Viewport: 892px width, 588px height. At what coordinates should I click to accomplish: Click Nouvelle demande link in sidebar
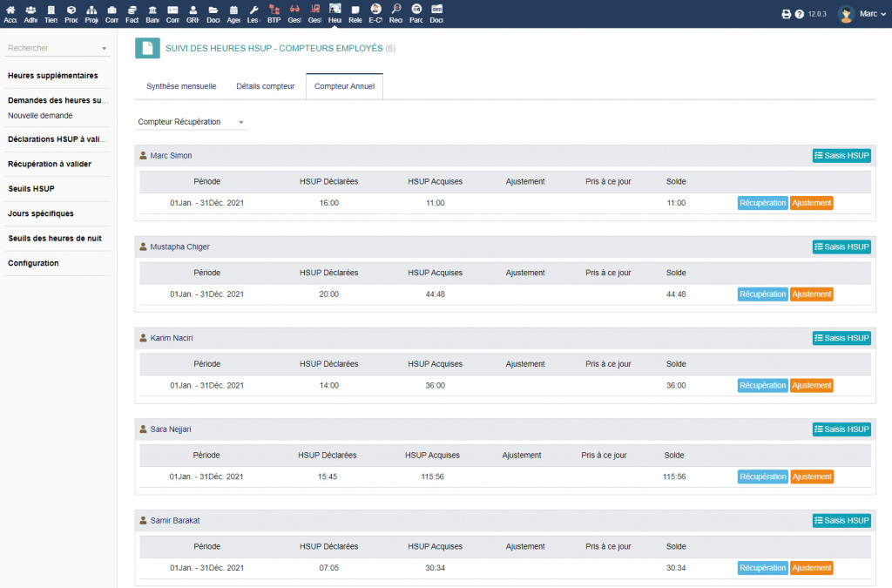[x=40, y=115]
